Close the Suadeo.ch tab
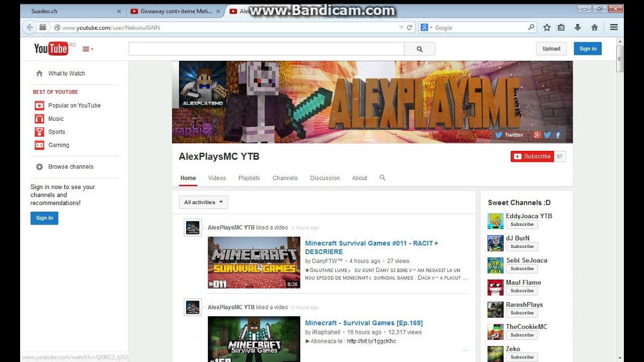Screen dimensions: 644x362 coord(119,11)
